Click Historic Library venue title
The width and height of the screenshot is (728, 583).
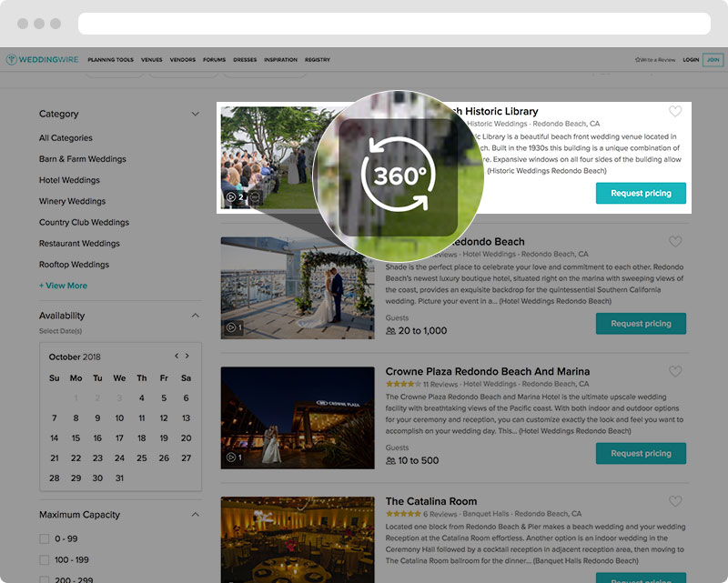(497, 111)
